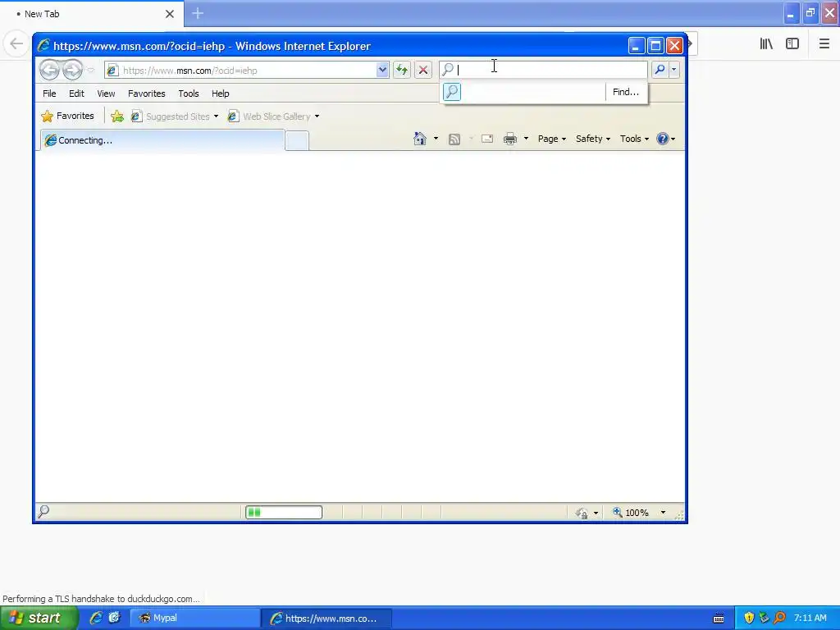Expand the Print options dropdown arrow
Image resolution: width=840 pixels, height=630 pixels.
tap(526, 139)
